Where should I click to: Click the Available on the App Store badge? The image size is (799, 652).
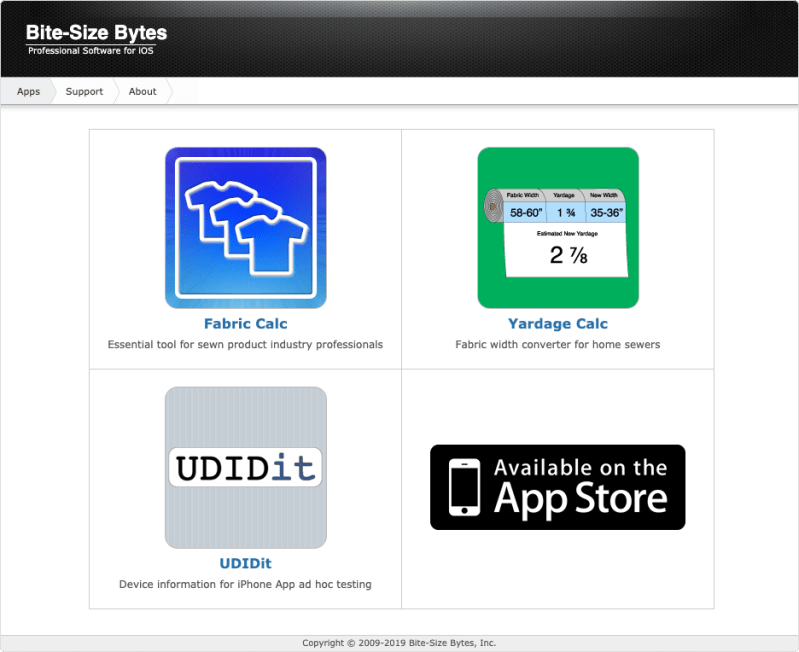[x=557, y=487]
